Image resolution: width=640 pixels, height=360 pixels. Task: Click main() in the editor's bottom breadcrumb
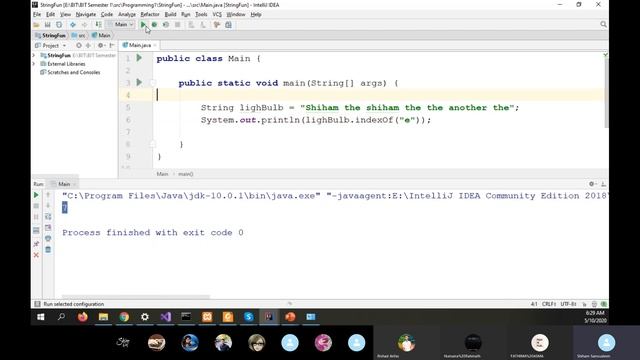(185, 174)
